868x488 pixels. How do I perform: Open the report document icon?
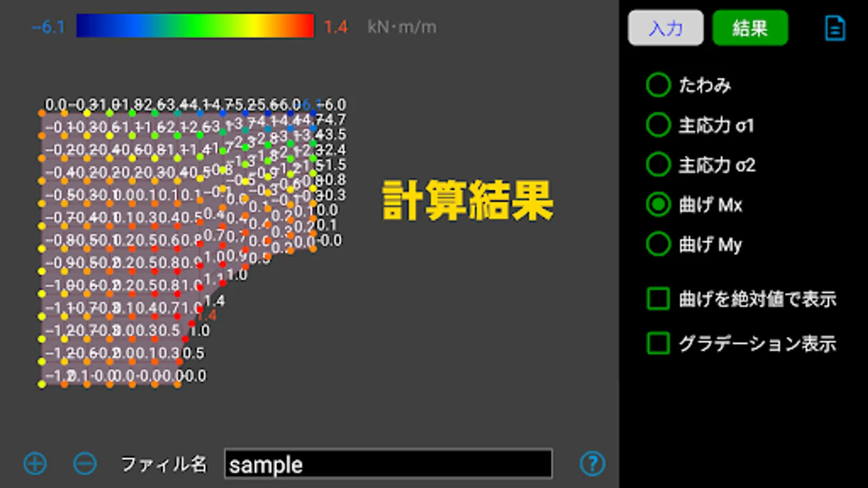835,28
